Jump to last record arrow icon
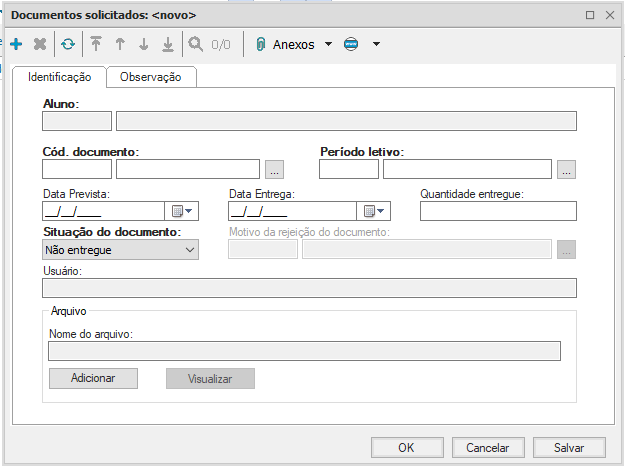625x469 pixels. coord(167,44)
